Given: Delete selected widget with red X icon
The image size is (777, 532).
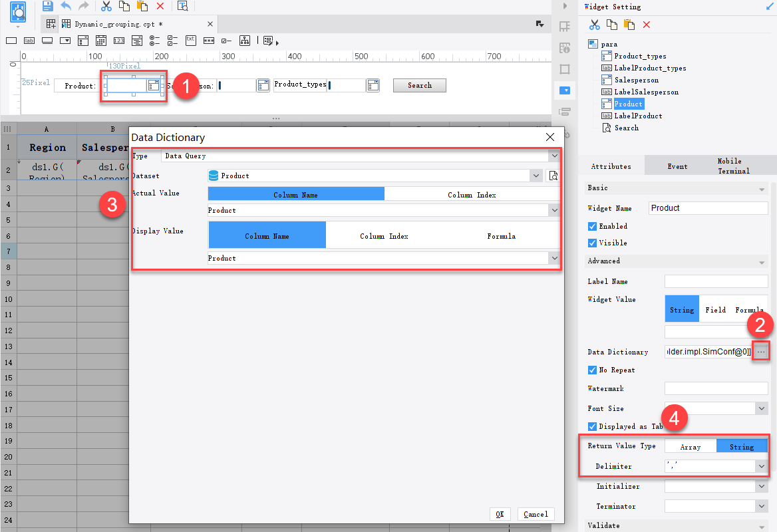Looking at the screenshot, I should pyautogui.click(x=646, y=23).
